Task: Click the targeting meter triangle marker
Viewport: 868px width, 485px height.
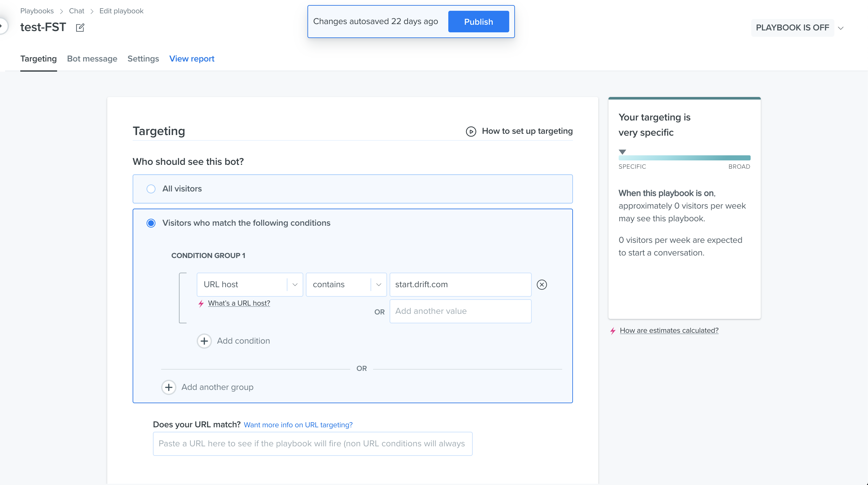Action: pos(622,152)
